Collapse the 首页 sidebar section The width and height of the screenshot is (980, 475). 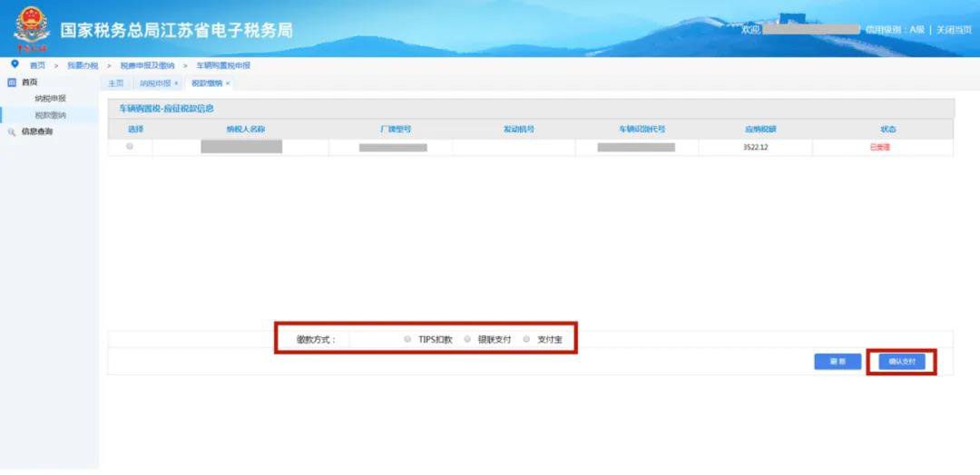(x=29, y=82)
